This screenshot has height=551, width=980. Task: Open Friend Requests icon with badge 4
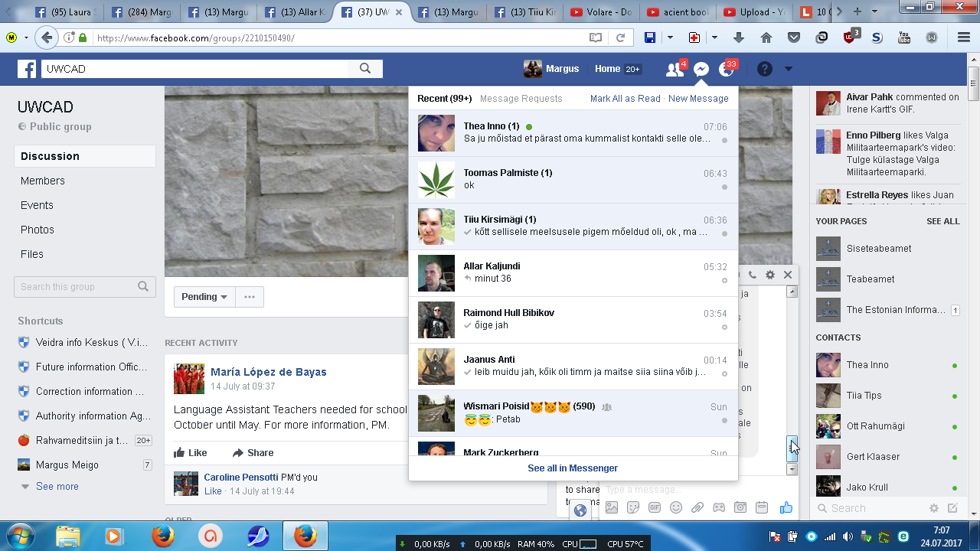point(675,69)
